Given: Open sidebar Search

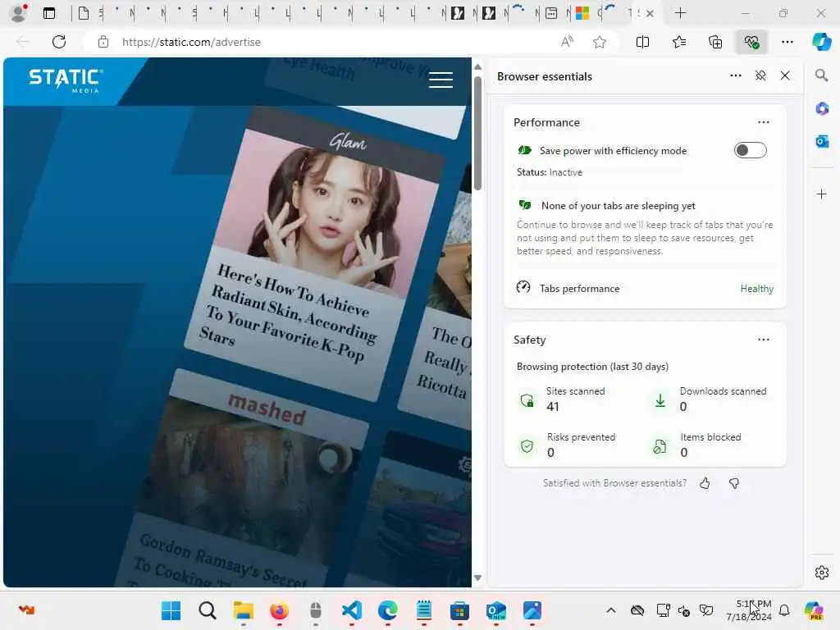Looking at the screenshot, I should pos(821,75).
